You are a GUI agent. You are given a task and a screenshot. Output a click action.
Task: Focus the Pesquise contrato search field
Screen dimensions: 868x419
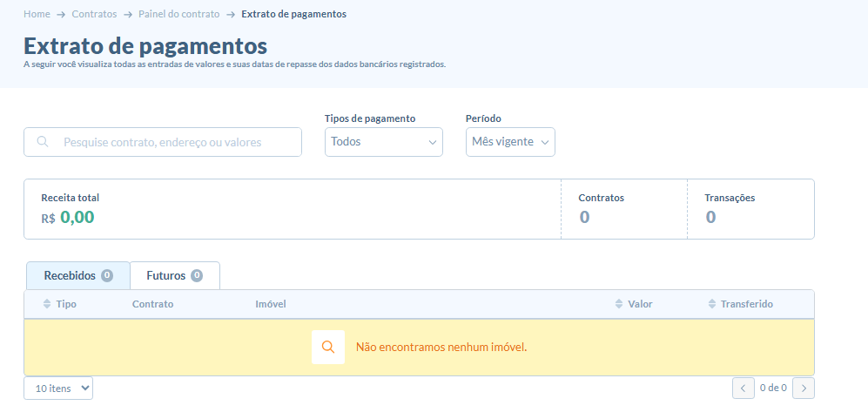pos(163,142)
